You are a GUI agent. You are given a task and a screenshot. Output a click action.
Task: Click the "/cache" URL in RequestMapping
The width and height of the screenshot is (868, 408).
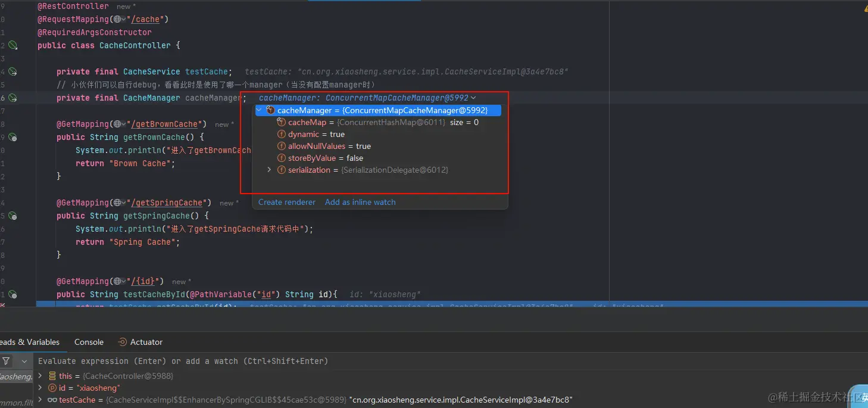[146, 19]
